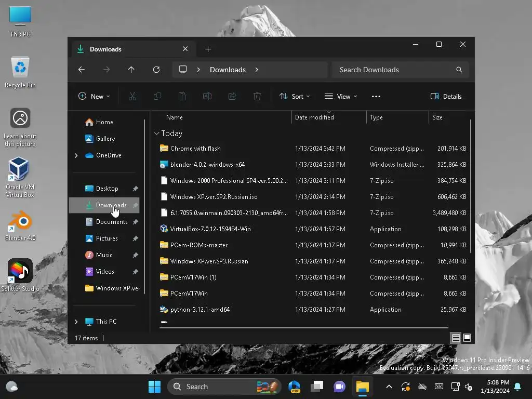Open the New dropdown menu
The height and width of the screenshot is (399, 532).
point(94,96)
